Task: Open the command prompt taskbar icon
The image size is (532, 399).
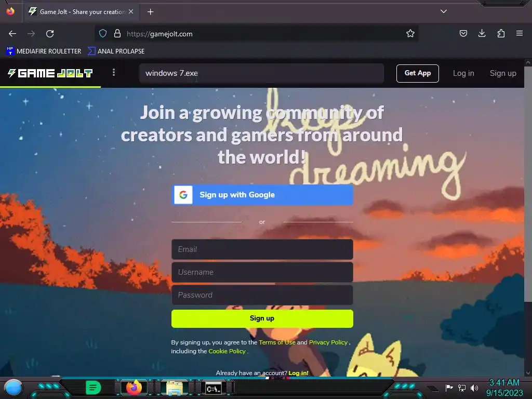Action: tap(214, 388)
